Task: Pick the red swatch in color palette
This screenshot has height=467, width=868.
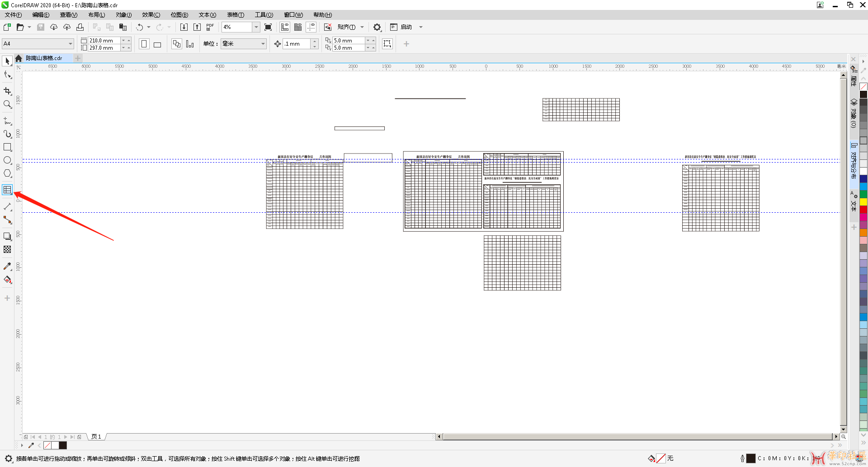Action: 863,210
